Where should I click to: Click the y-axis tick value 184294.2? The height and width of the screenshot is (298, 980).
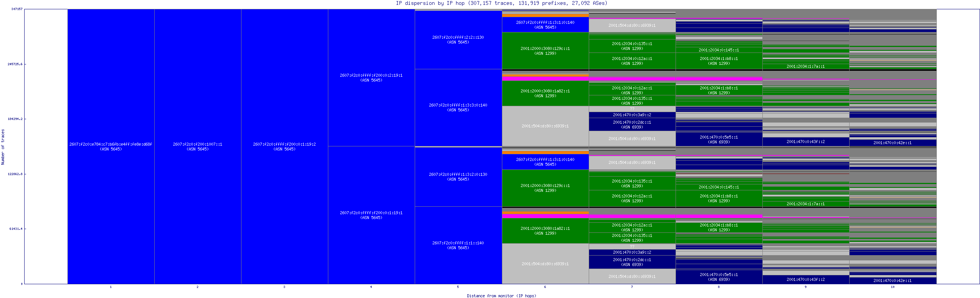(x=15, y=118)
